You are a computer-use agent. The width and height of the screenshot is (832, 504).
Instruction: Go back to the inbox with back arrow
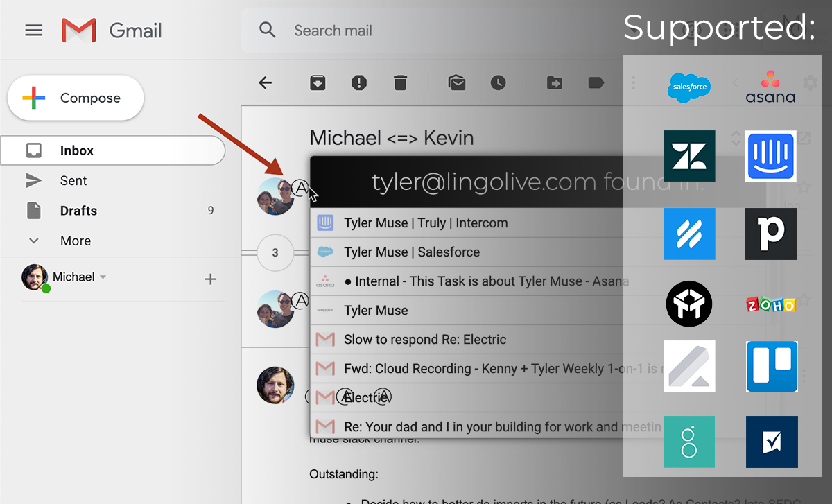tap(265, 83)
